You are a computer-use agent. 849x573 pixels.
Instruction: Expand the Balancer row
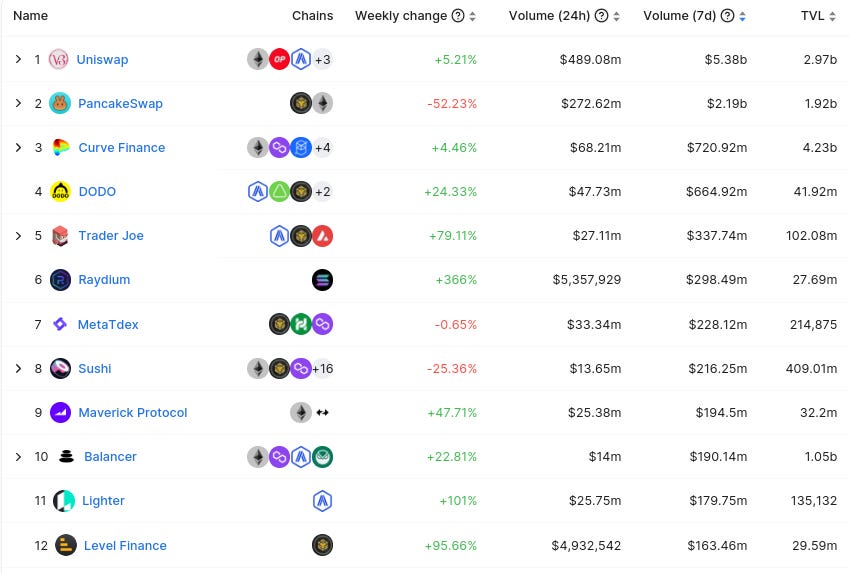coord(18,457)
